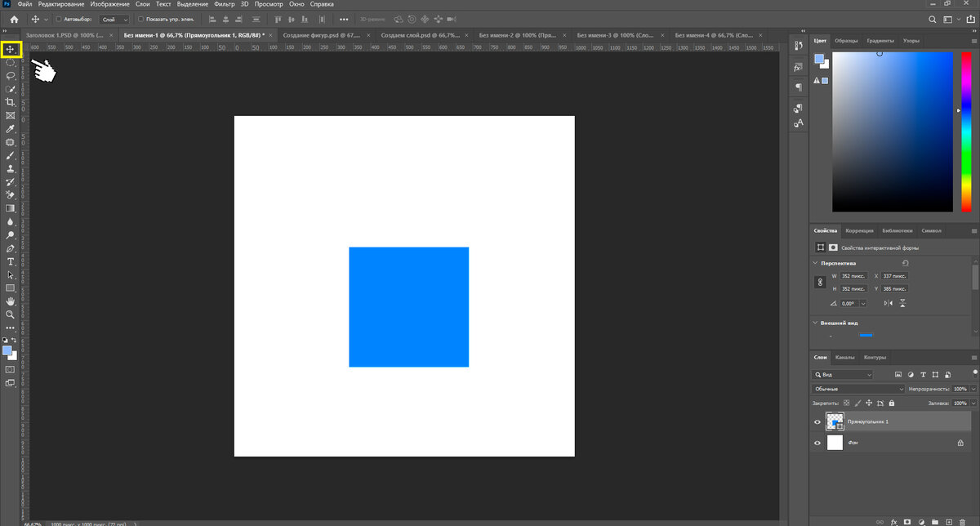Viewport: 980px width, 526px height.
Task: Open the Слой auto-select dropdown
Action: [x=115, y=19]
